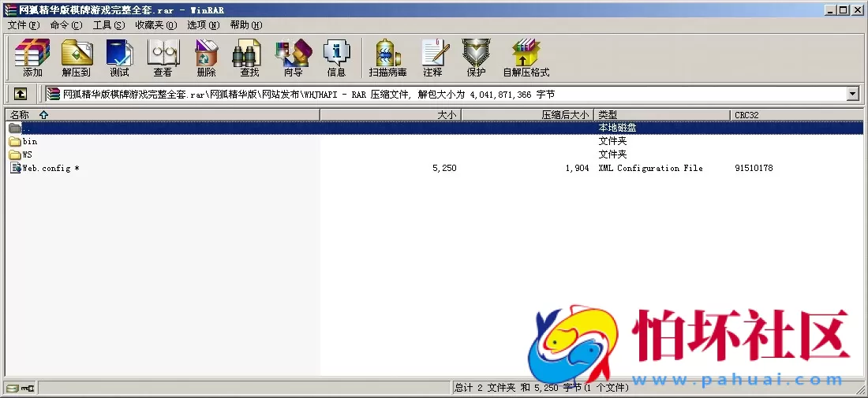
Task: Open the 查找 (Find) binoculars icon
Action: coord(249,58)
